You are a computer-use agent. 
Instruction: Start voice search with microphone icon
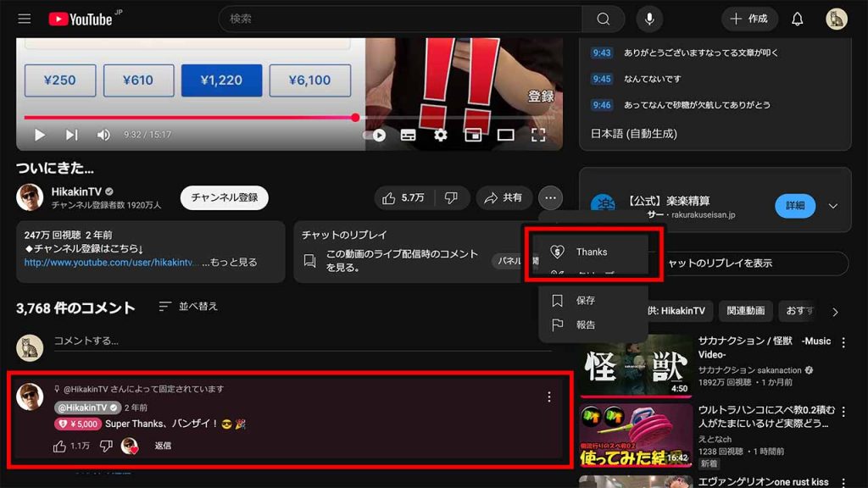tap(649, 19)
